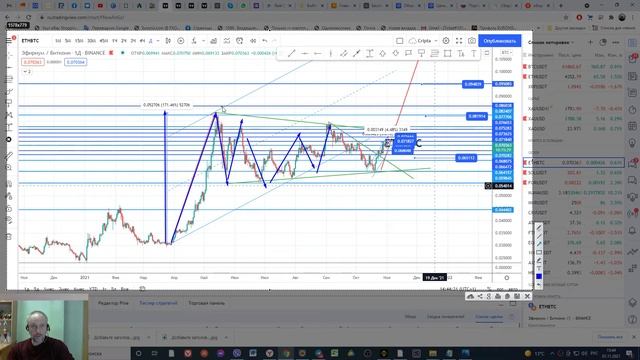The image size is (640, 360).
Task: Open the watchlist name dropdown
Action: (551, 42)
